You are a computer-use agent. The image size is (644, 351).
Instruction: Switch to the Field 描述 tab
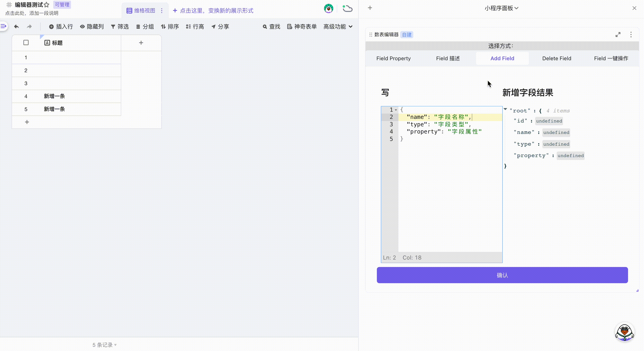click(448, 58)
